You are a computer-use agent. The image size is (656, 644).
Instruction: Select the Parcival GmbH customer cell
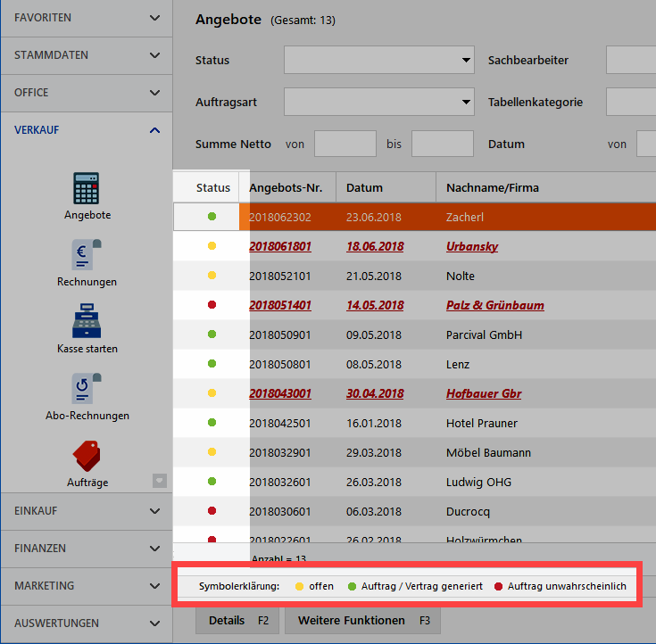484,335
